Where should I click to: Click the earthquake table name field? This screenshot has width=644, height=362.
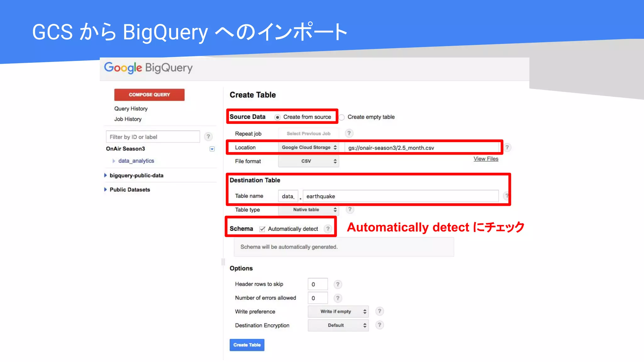tap(401, 196)
